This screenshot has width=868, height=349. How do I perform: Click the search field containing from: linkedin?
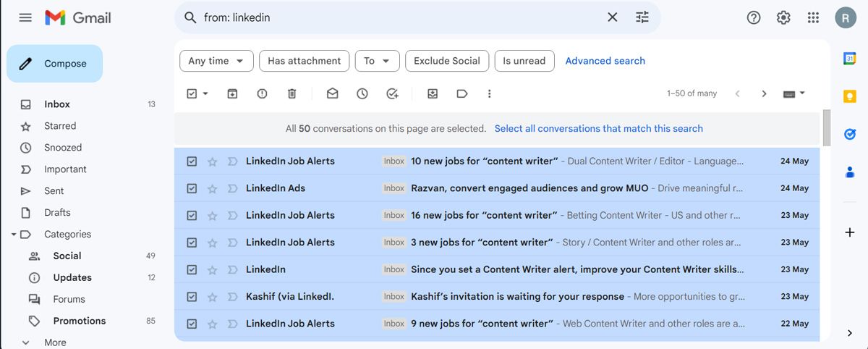(398, 17)
